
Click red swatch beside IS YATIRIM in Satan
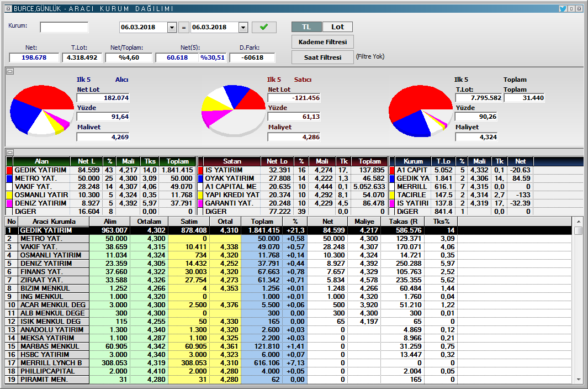tap(200, 170)
